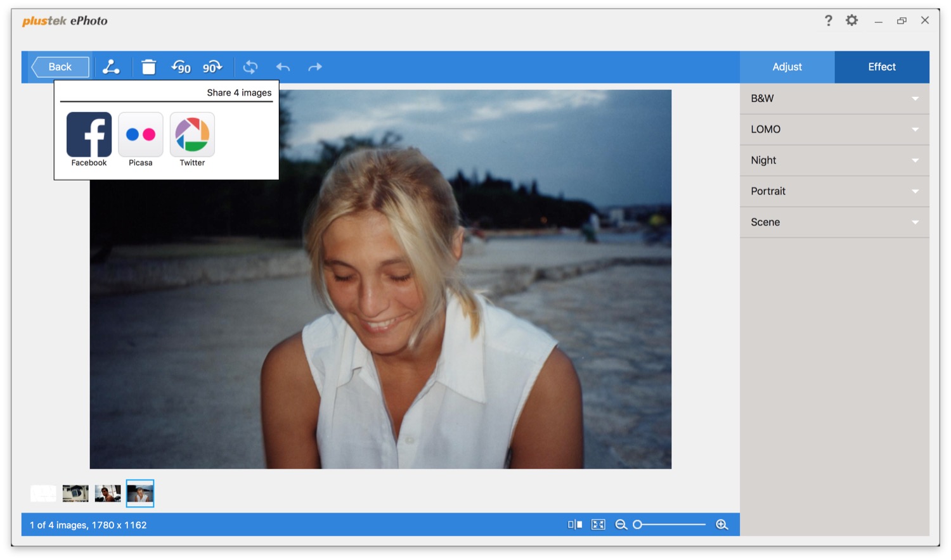Select the Twitter share option
Image resolution: width=951 pixels, height=560 pixels.
coord(192,135)
